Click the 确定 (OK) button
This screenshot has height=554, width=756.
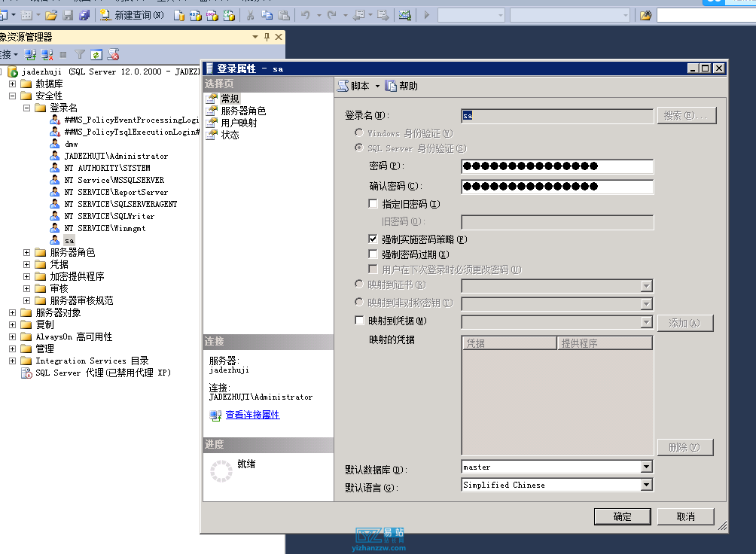pyautogui.click(x=622, y=516)
